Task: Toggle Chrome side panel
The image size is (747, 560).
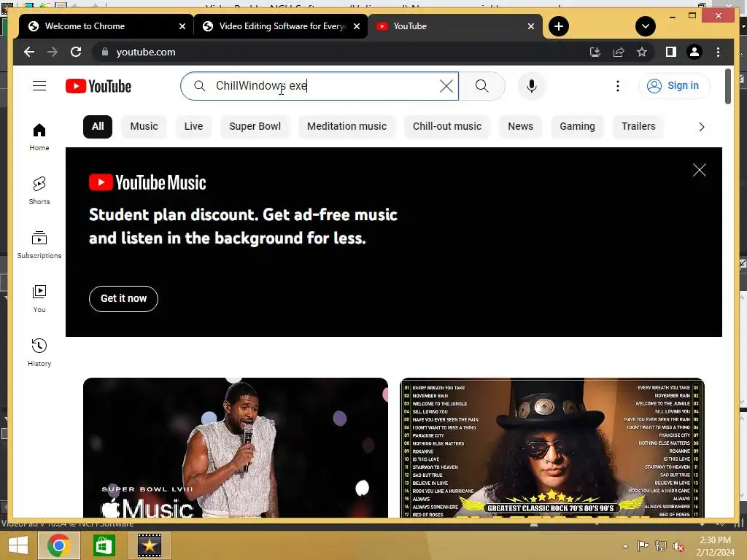Action: tap(671, 52)
